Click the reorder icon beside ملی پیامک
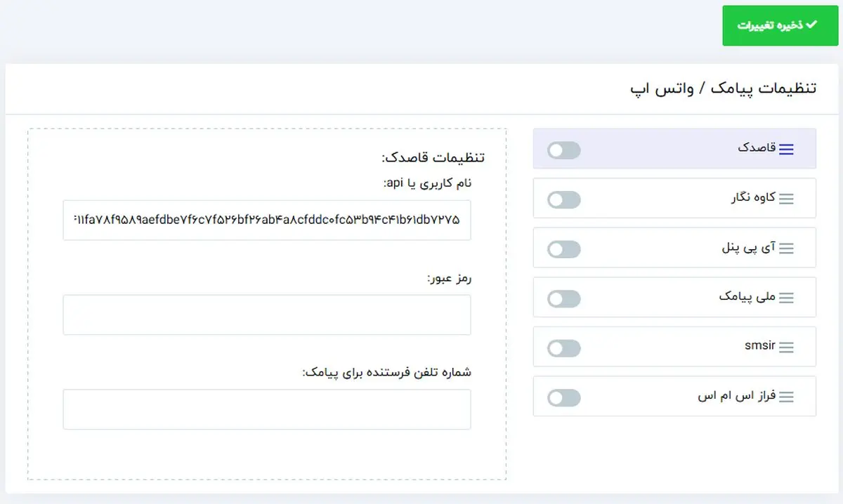Screen dimensions: 843x504 pyautogui.click(x=786, y=298)
